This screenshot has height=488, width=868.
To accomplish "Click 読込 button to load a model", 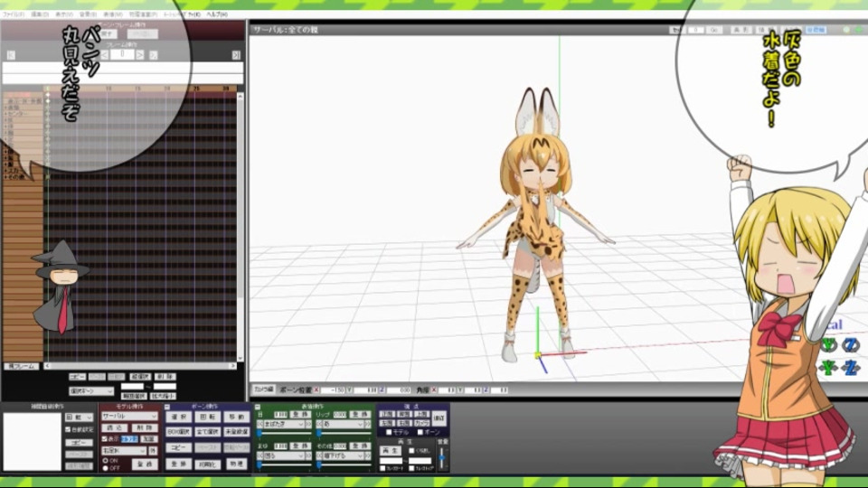I will coord(115,427).
